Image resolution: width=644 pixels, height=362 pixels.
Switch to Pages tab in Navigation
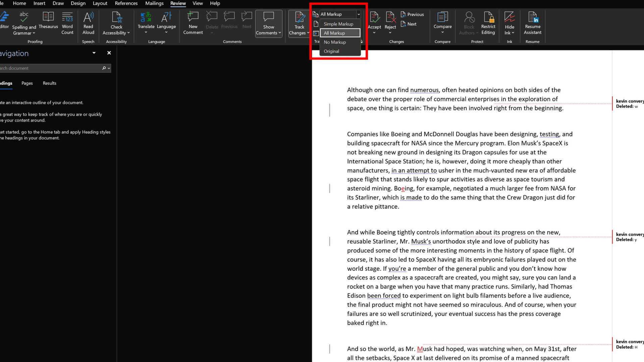(x=27, y=83)
